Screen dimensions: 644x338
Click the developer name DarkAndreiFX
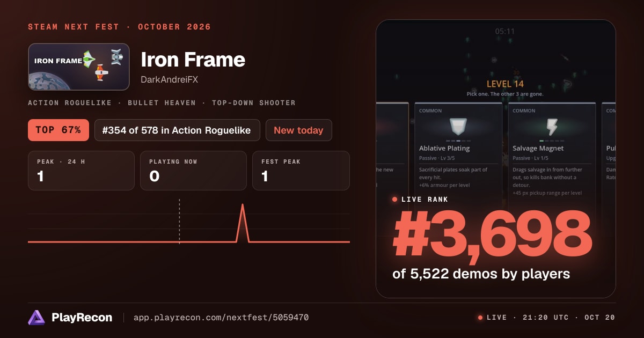coord(169,80)
